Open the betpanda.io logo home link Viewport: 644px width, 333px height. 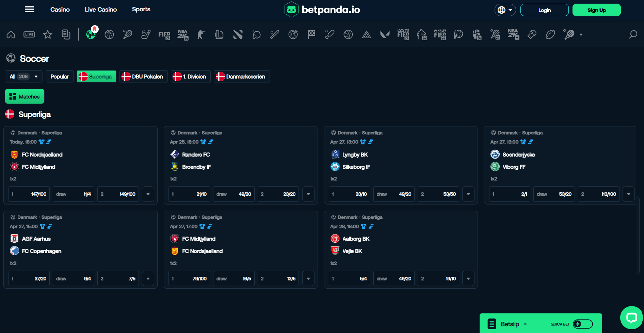click(x=322, y=10)
